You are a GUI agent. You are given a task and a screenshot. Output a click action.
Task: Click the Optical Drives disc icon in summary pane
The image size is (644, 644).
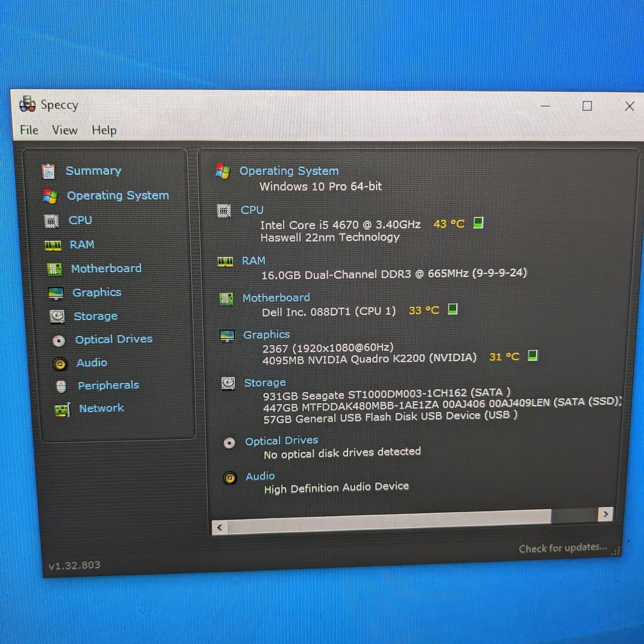229,443
